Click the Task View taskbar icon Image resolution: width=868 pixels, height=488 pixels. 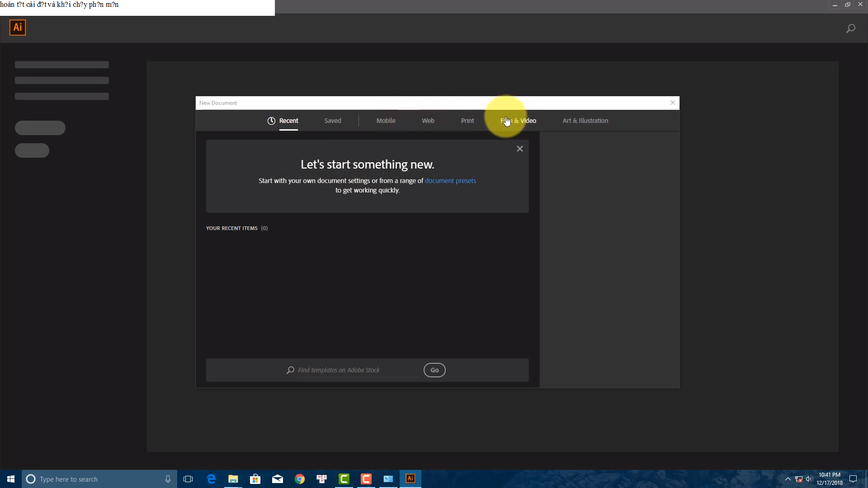point(188,479)
